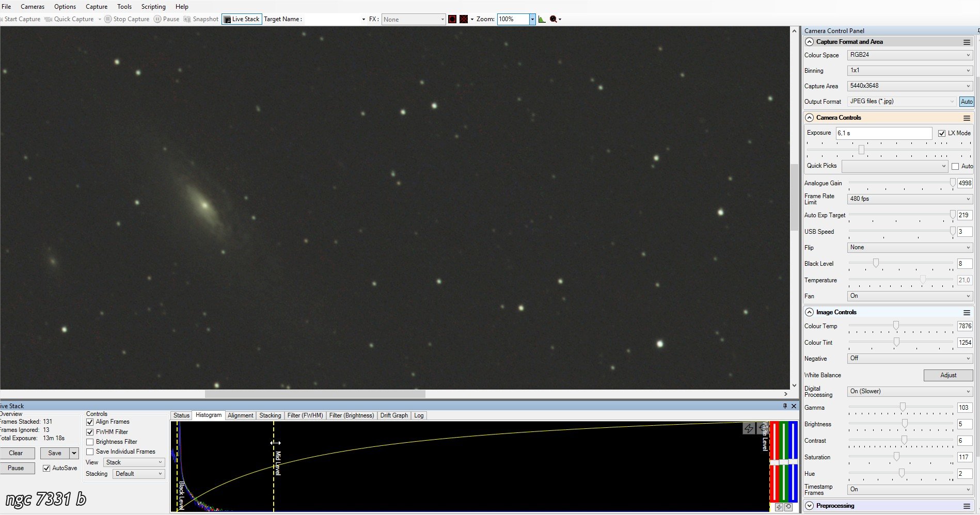Open the save options arrow beside Save
This screenshot has width=980, height=515.
(x=74, y=453)
